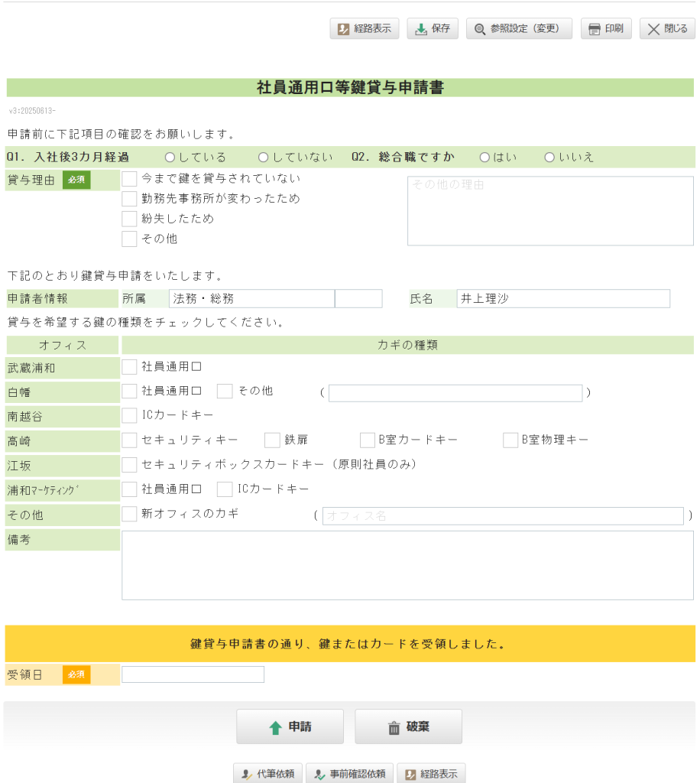This screenshot has width=700, height=783.
Task: Check 紛失したため as loan reason
Action: (130, 219)
